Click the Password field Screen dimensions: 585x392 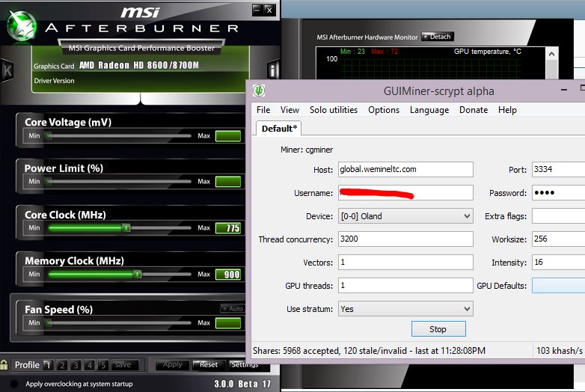(x=559, y=193)
